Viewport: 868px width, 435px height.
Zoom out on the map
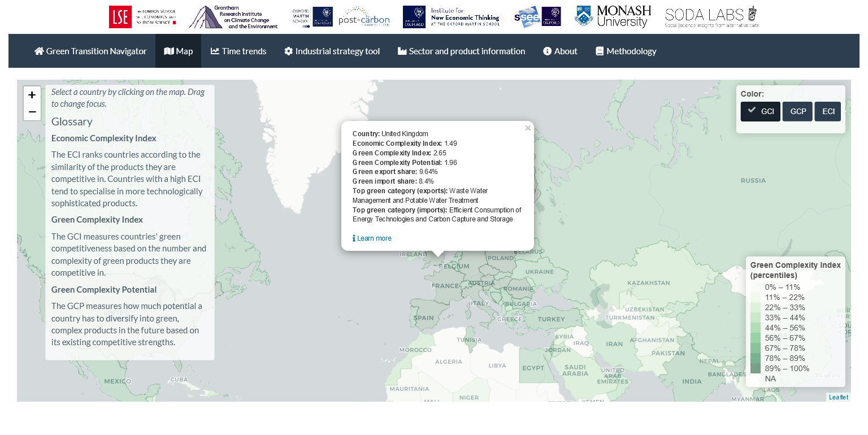[x=32, y=112]
